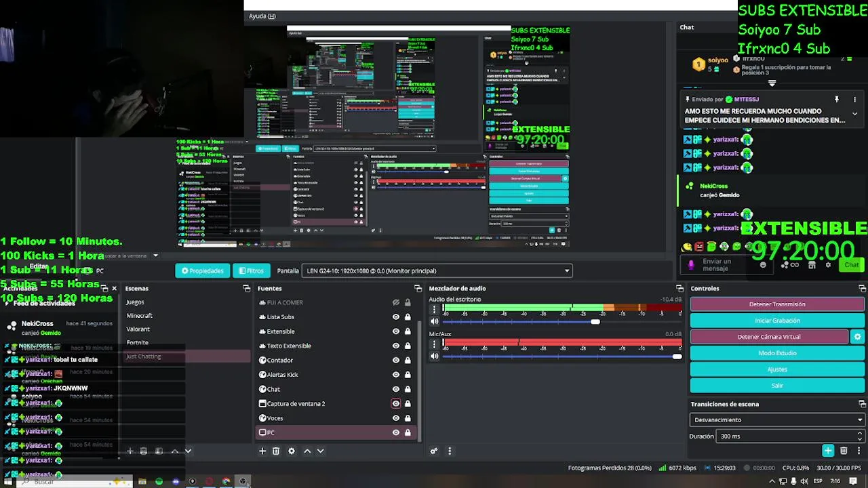868x488 pixels.
Task: Mute Mic/Aux speaker icon
Action: tap(435, 356)
